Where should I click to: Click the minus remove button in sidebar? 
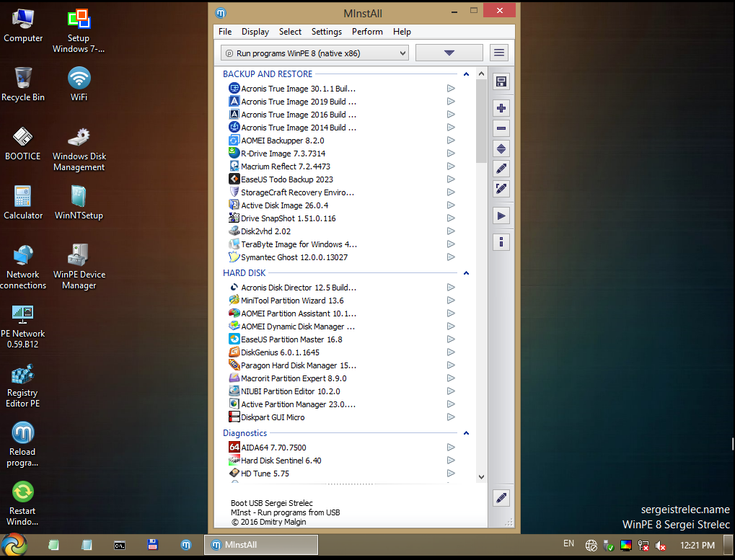(501, 128)
